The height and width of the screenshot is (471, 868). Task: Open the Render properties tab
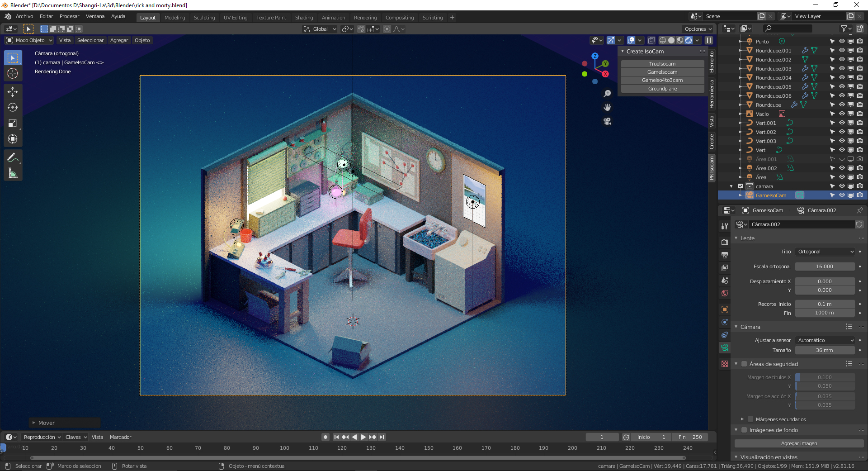coord(725,242)
